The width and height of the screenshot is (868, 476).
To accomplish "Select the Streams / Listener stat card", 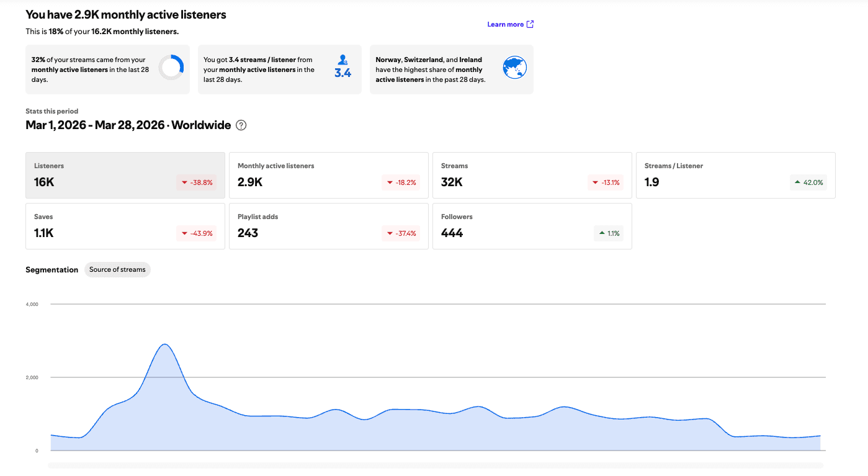I will (736, 176).
